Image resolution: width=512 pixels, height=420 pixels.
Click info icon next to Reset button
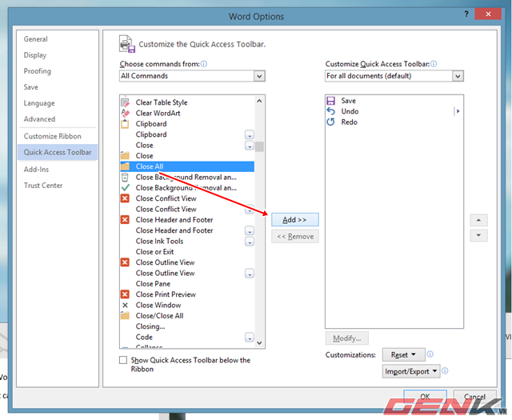430,354
